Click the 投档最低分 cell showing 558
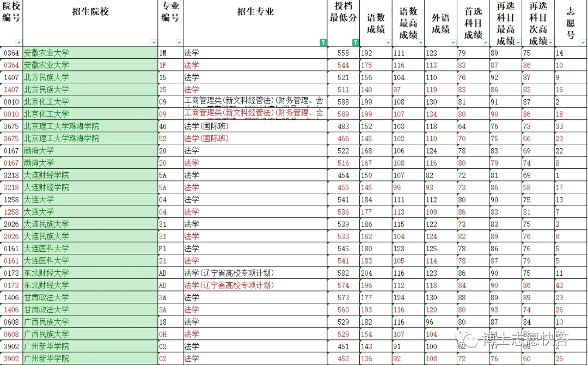This screenshot has height=365, width=588. point(344,53)
